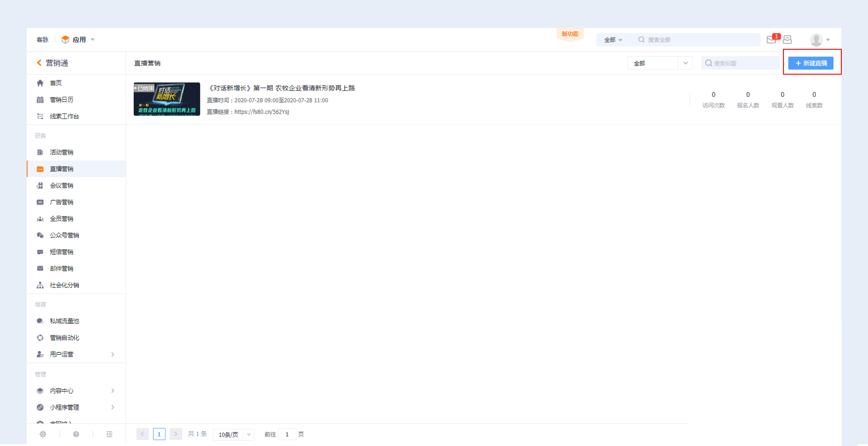Open the 全部 scope dropdown in top search
Viewport: 868px width, 446px height.
613,40
